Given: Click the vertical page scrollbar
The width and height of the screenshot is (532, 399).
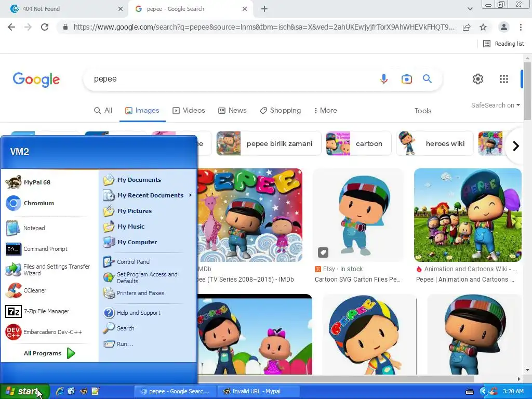Looking at the screenshot, I should pos(527,91).
